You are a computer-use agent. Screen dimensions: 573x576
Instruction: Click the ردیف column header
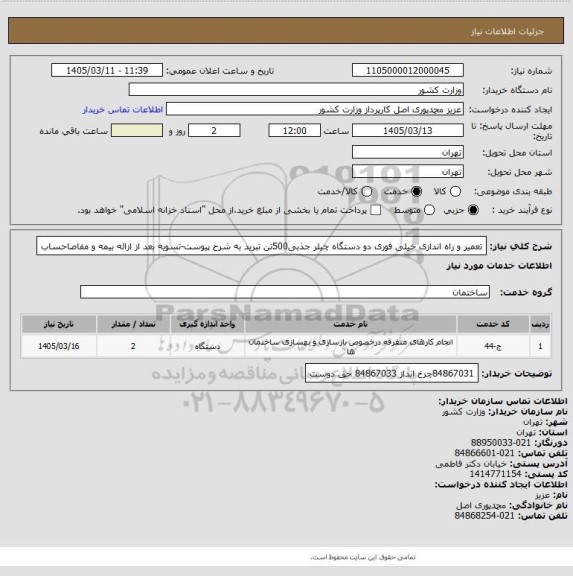point(540,324)
